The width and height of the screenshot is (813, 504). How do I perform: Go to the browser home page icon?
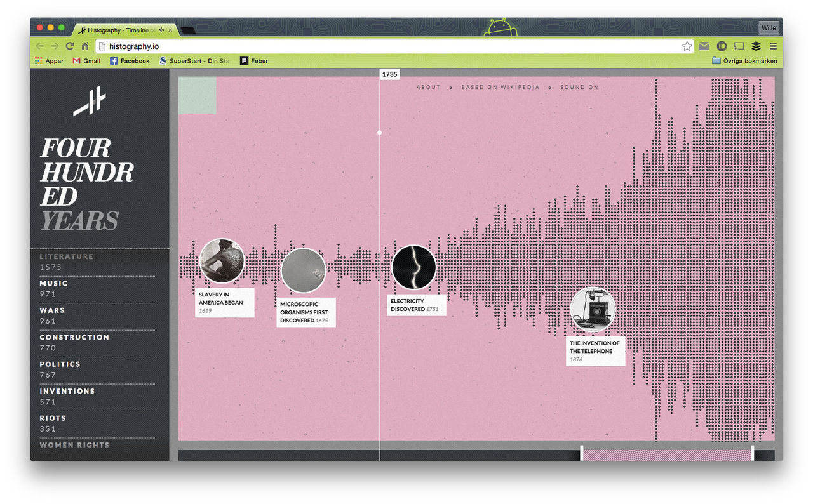85,46
